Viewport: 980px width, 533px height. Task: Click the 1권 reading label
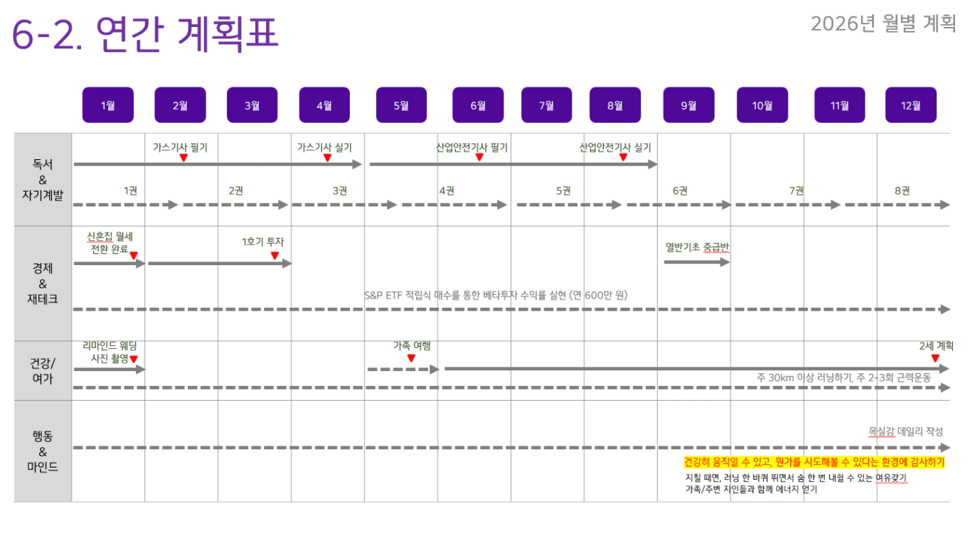pos(130,190)
